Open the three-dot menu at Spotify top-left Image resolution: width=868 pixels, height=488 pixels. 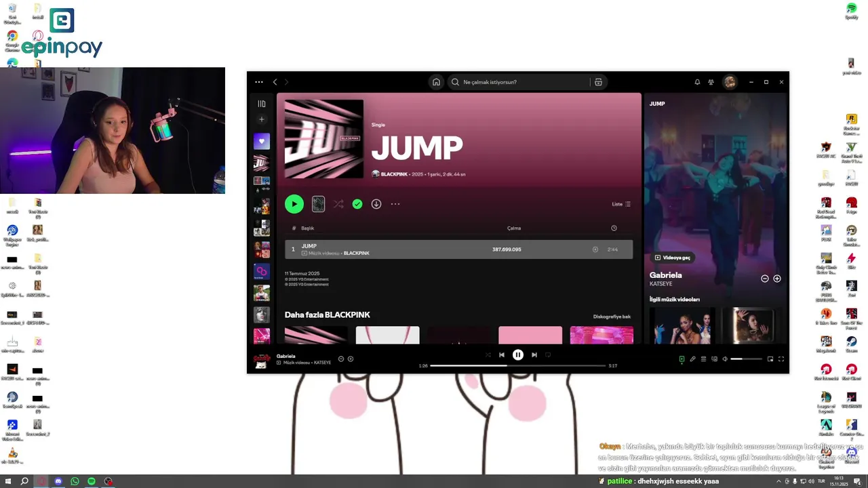(x=258, y=82)
